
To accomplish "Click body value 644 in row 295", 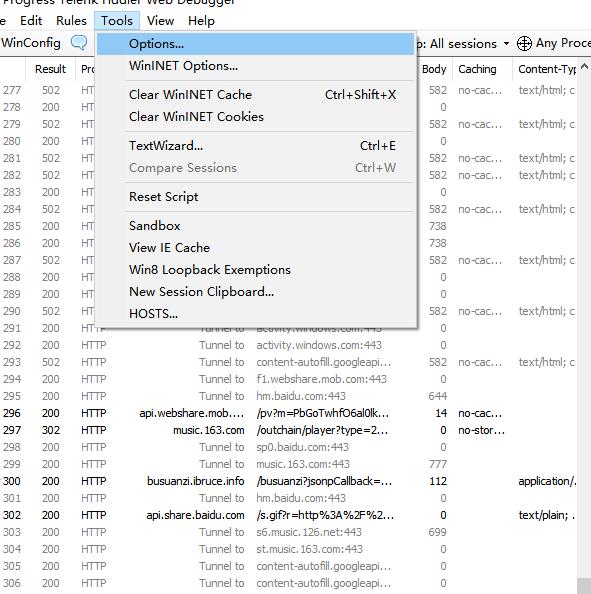I will pos(438,396).
